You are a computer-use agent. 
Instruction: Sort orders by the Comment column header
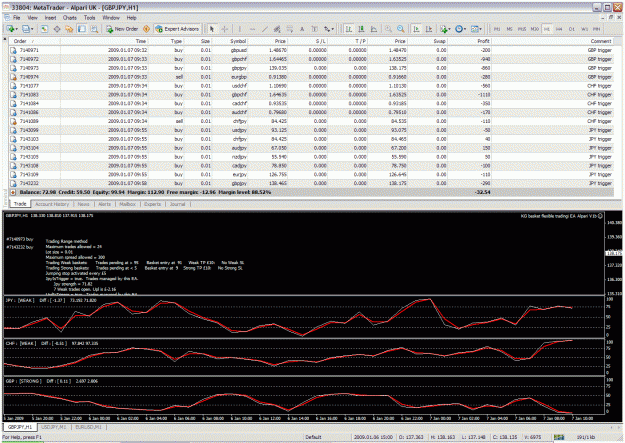point(553,41)
